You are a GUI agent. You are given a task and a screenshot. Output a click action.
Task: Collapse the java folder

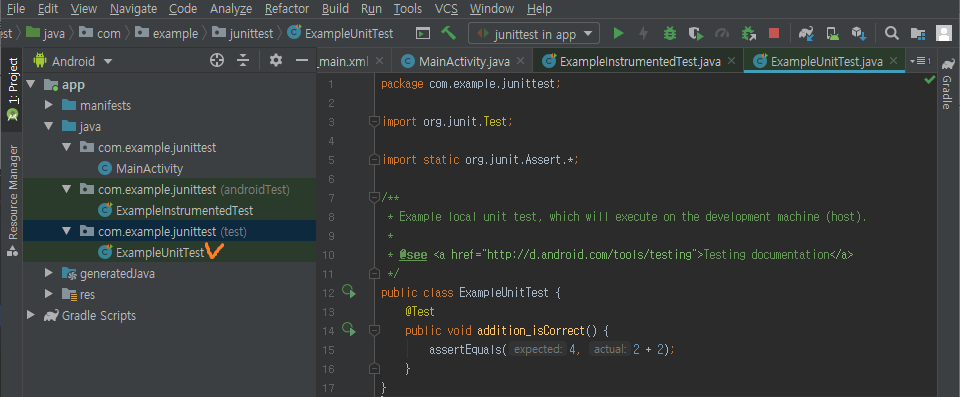(x=49, y=127)
